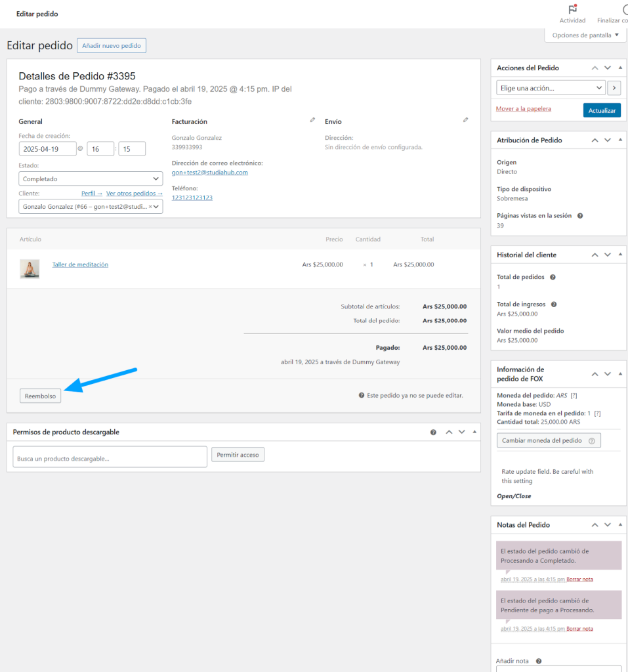628x672 pixels.
Task: Click the Busca un producto descargable field
Action: (x=110, y=457)
